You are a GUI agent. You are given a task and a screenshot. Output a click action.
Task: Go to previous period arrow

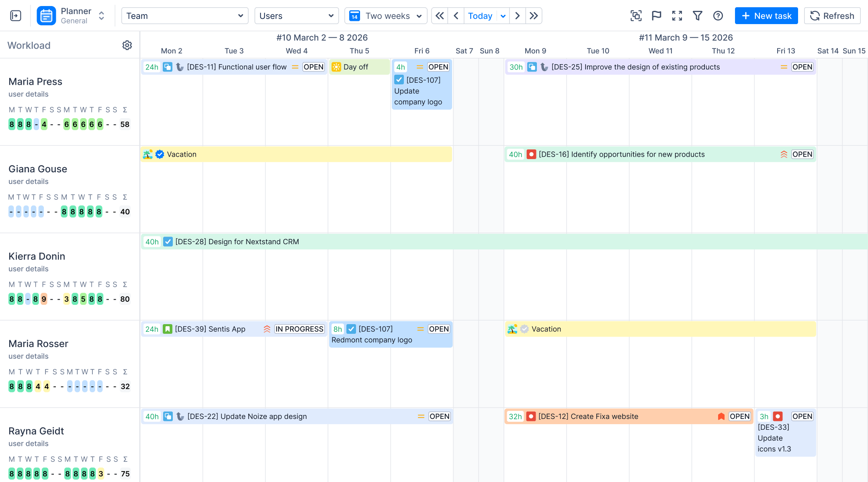(456, 16)
